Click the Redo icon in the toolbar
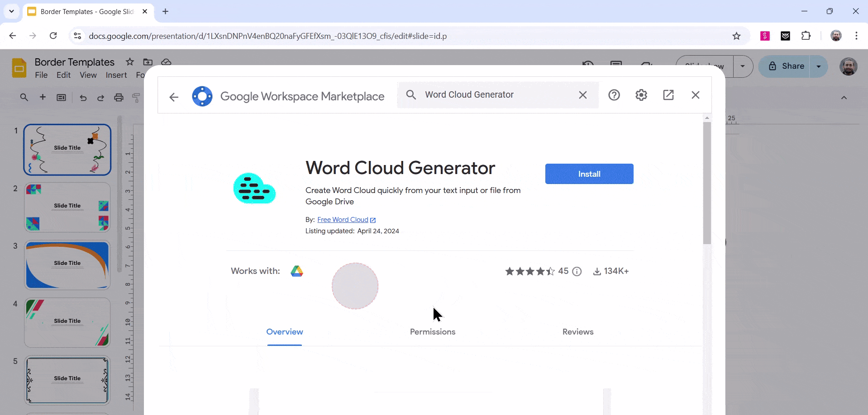 (x=100, y=97)
